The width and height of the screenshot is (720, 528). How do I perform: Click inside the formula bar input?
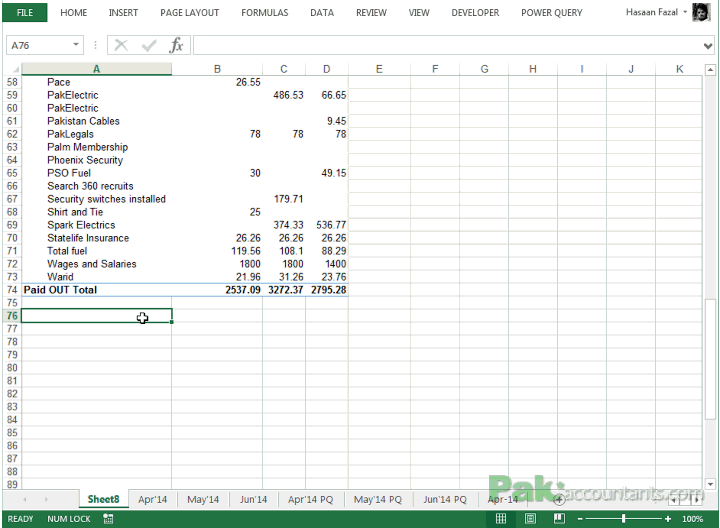(x=448, y=45)
